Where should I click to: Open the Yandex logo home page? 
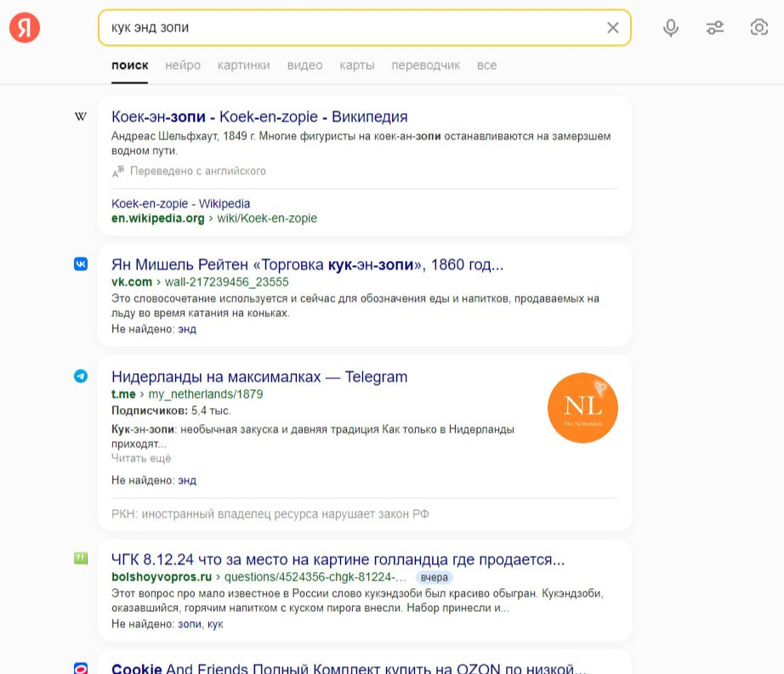point(25,27)
